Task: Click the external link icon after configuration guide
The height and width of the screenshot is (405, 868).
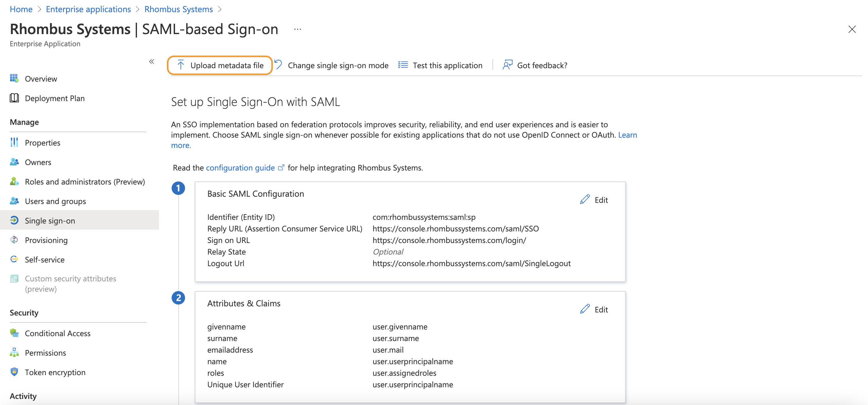Action: pos(281,167)
